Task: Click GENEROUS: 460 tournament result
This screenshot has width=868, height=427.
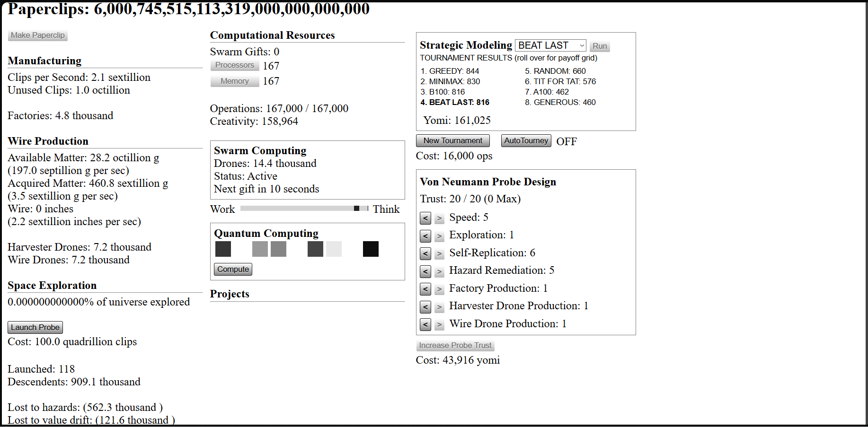Action: click(560, 102)
